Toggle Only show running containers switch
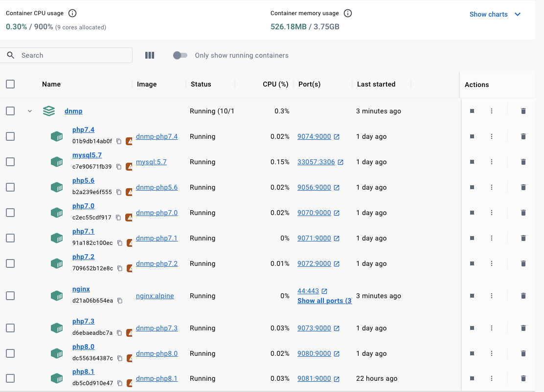Screen dimensions: 544x392 pos(180,55)
